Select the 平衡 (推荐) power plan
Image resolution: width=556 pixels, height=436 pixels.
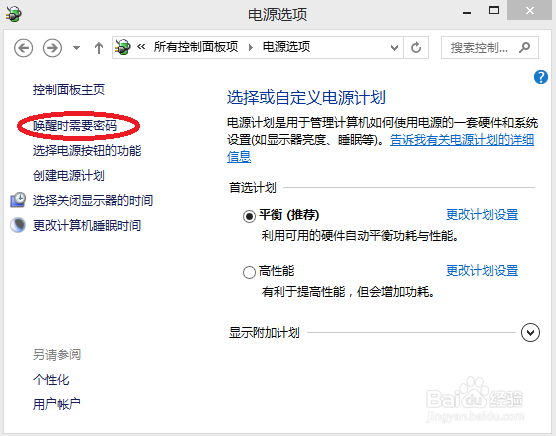click(249, 216)
